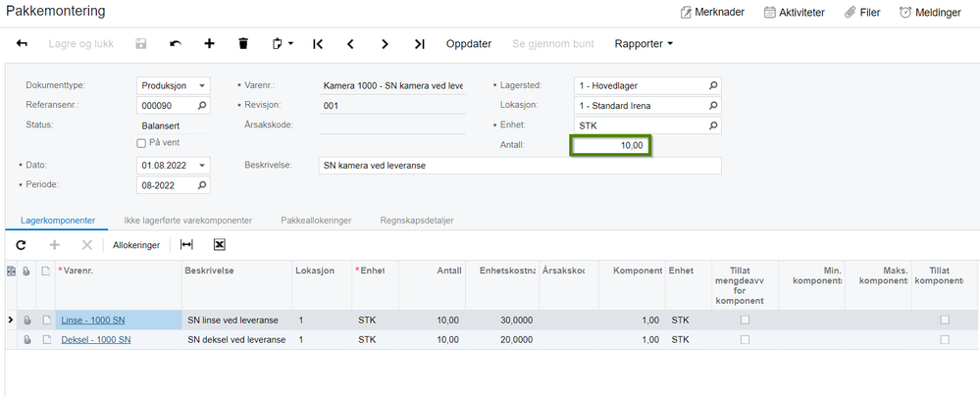
Task: Click note icon in Deksel row
Action: 46,340
